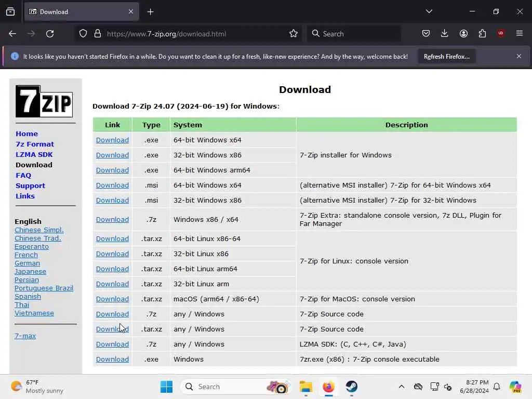Click the Windows taskbar search box

236,387
